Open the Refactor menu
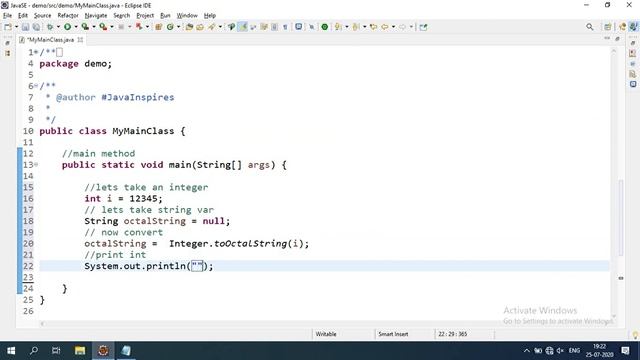Screen dimensions: 640x360 point(68,16)
